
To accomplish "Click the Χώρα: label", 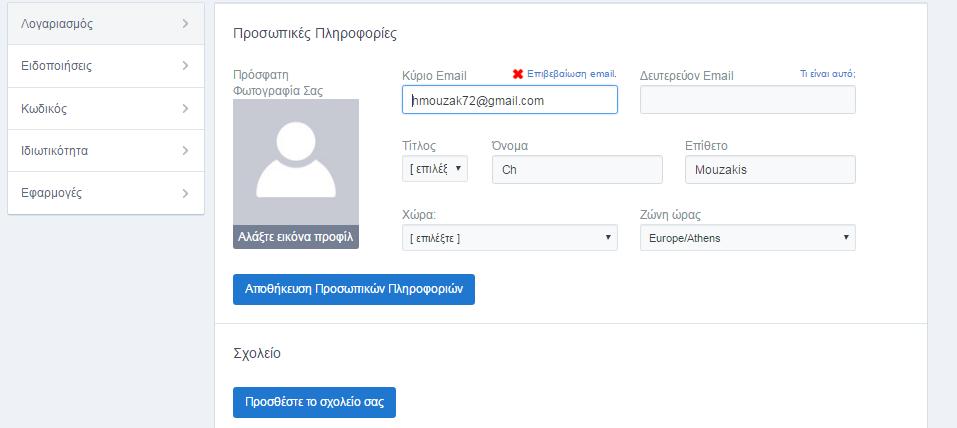I will click(419, 215).
